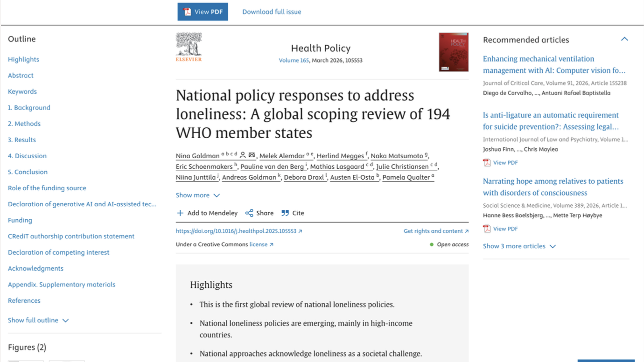Jump to Abstract in the outline
The width and height of the screenshot is (644, 362).
pyautogui.click(x=21, y=75)
